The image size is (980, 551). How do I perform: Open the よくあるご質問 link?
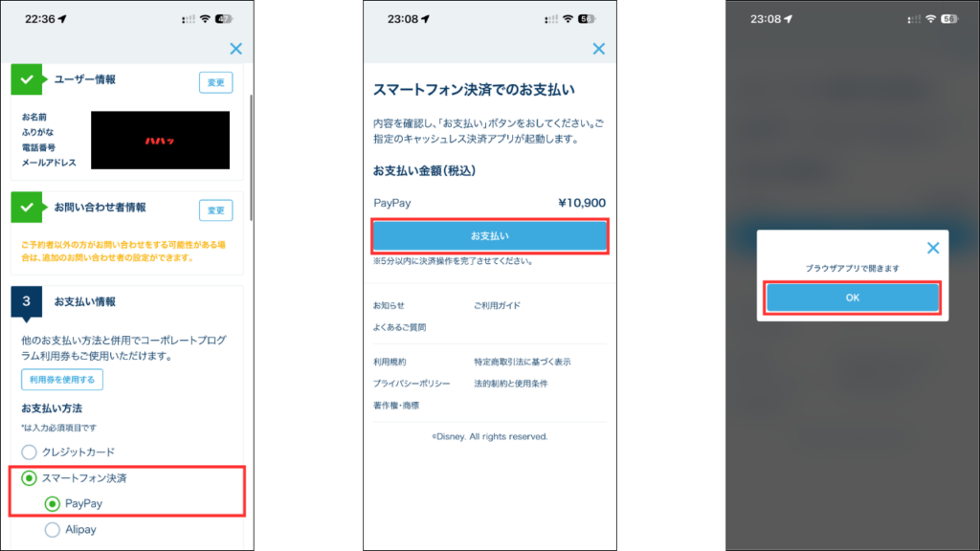pos(399,327)
